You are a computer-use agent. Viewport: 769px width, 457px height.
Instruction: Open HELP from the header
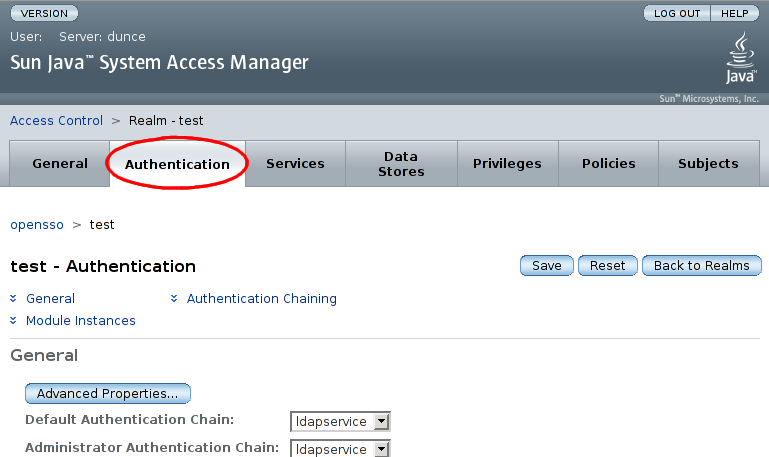pos(735,13)
